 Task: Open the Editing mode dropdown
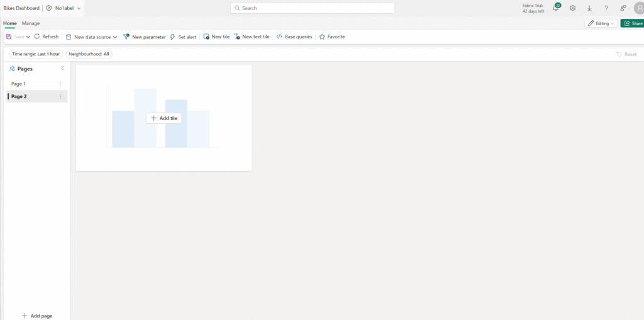[601, 23]
